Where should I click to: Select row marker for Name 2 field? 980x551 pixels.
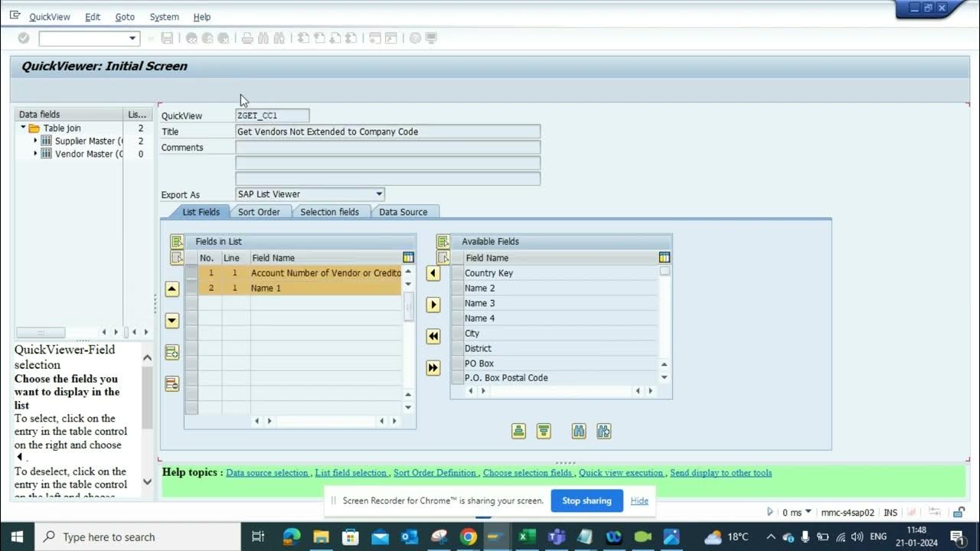[x=457, y=289]
